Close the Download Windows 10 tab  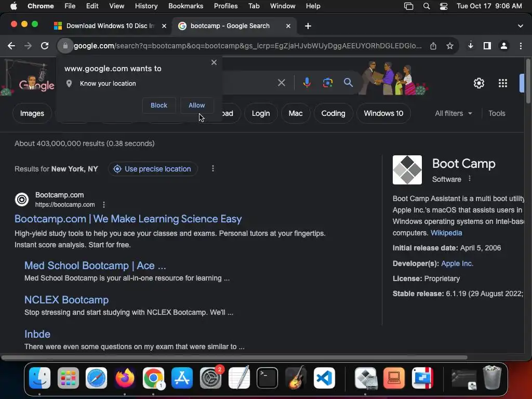[x=164, y=26]
